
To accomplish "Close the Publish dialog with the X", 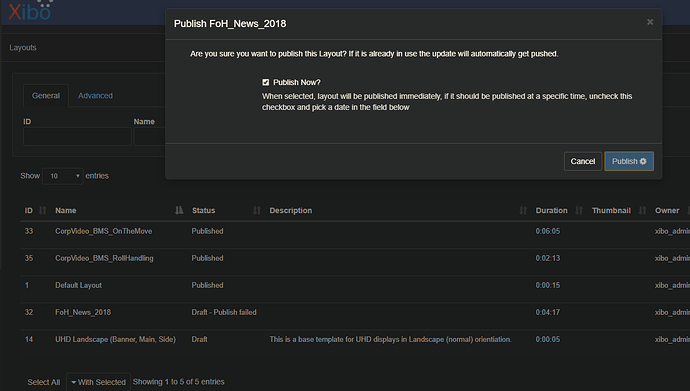I will pyautogui.click(x=650, y=22).
